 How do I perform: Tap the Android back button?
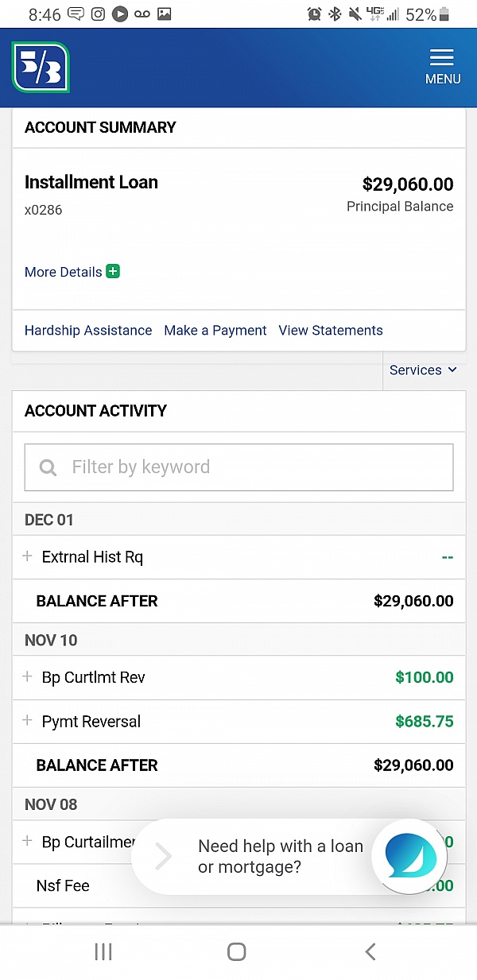tap(370, 951)
